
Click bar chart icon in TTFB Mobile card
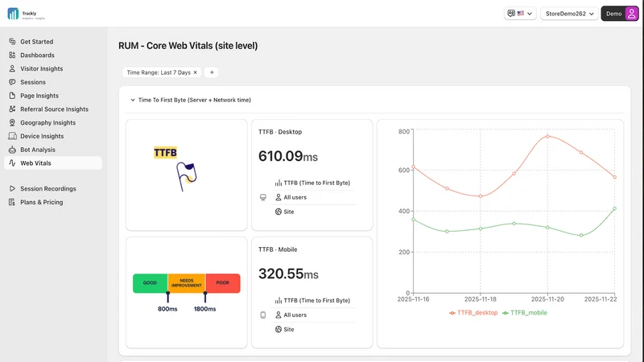(x=279, y=301)
